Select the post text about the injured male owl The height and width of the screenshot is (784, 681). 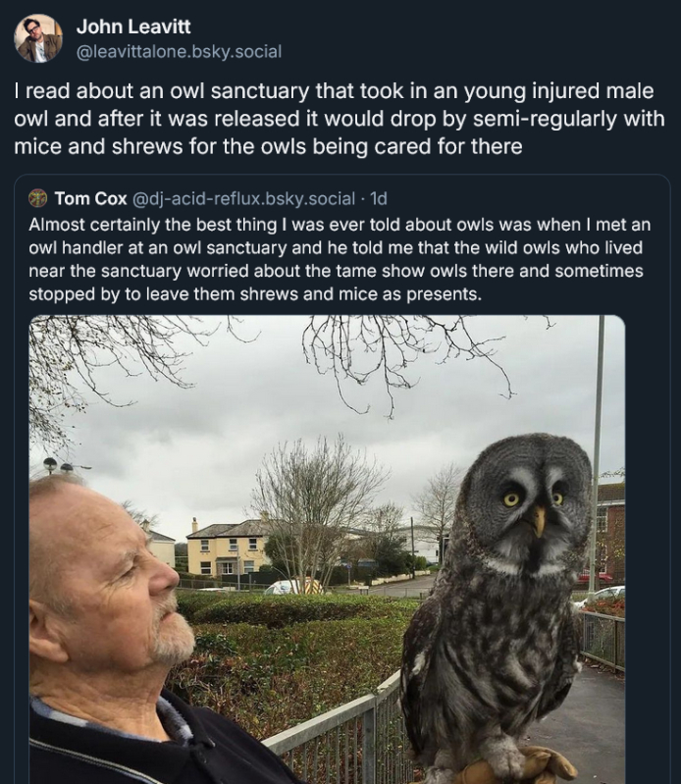coord(340,119)
